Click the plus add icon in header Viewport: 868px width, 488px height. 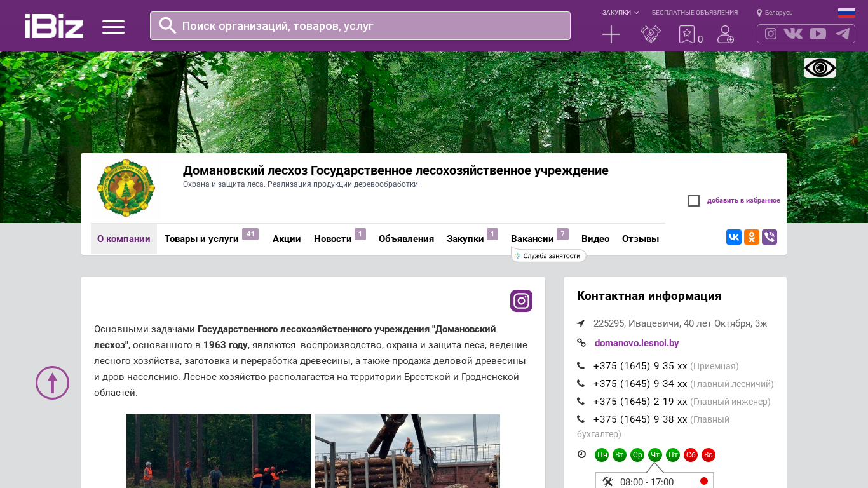tap(611, 34)
